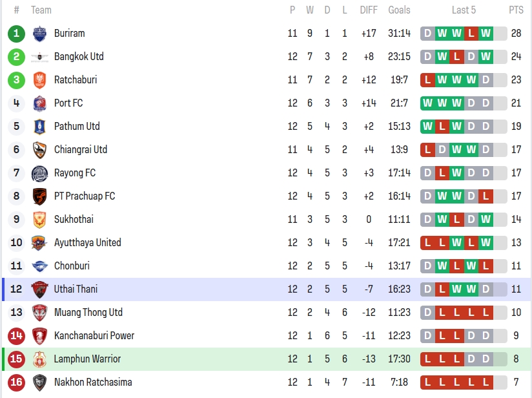Open the Pathum Utd team link
The width and height of the screenshot is (532, 398).
tap(77, 126)
